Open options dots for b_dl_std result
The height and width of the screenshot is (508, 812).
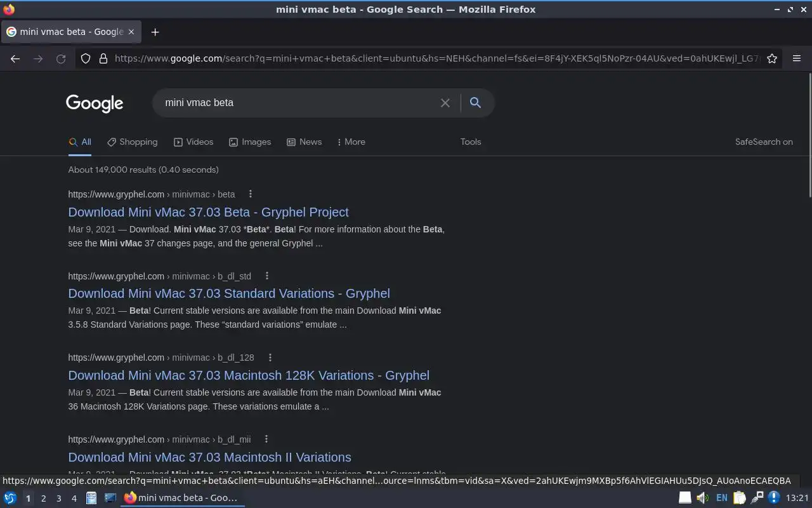266,276
